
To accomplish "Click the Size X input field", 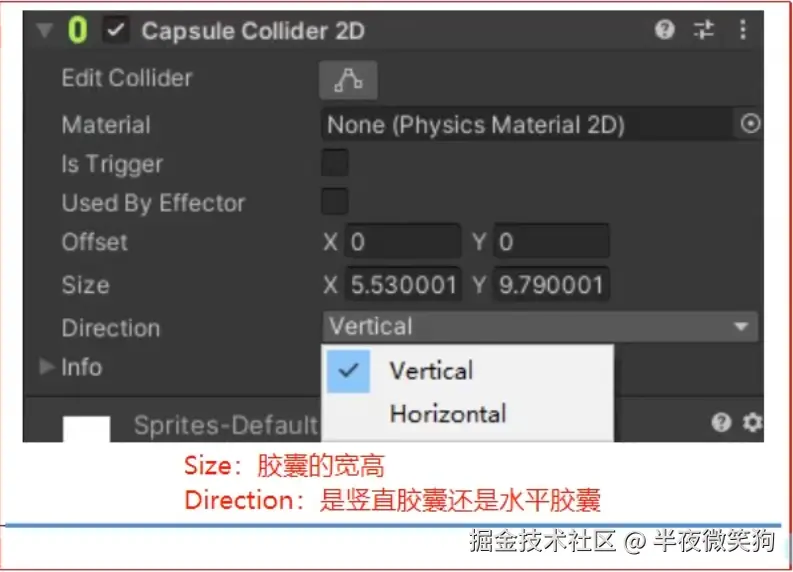I will (x=403, y=285).
